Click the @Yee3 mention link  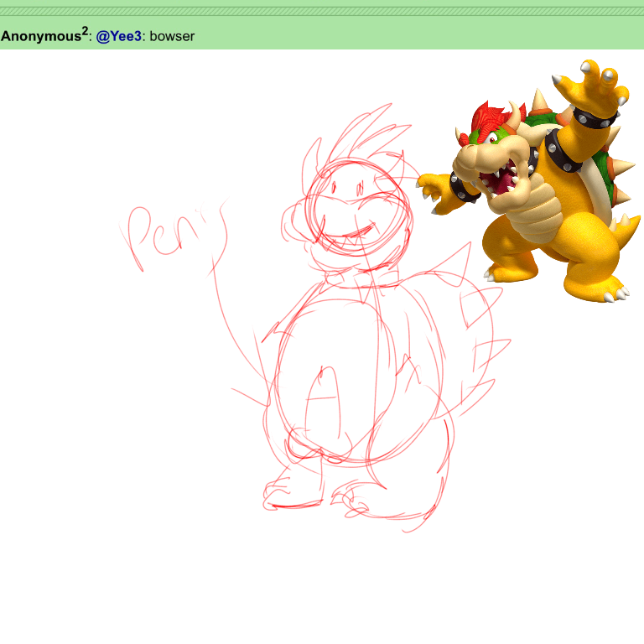118,37
